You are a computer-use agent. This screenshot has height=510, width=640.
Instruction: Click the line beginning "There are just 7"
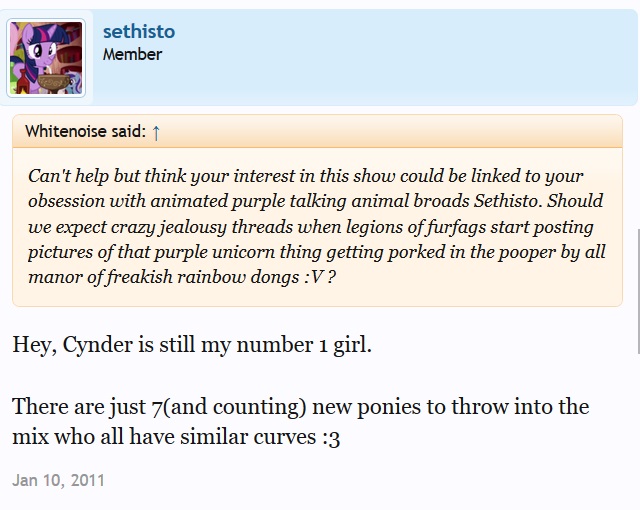[300, 407]
